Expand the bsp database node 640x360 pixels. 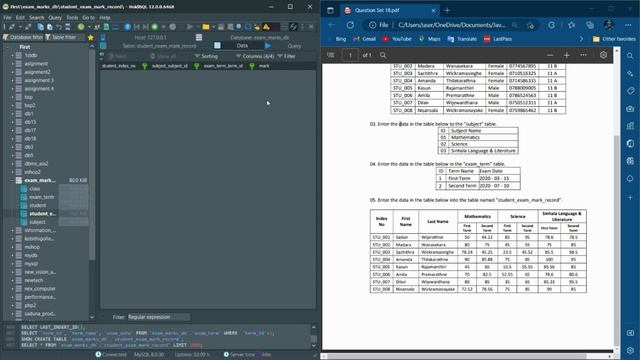click(12, 97)
